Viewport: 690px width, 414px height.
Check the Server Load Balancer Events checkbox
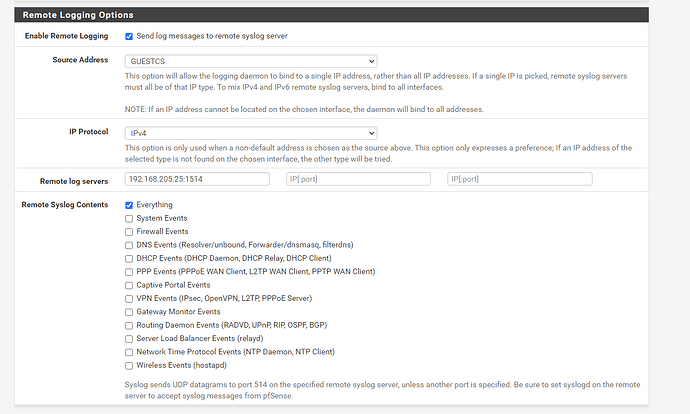[129, 339]
